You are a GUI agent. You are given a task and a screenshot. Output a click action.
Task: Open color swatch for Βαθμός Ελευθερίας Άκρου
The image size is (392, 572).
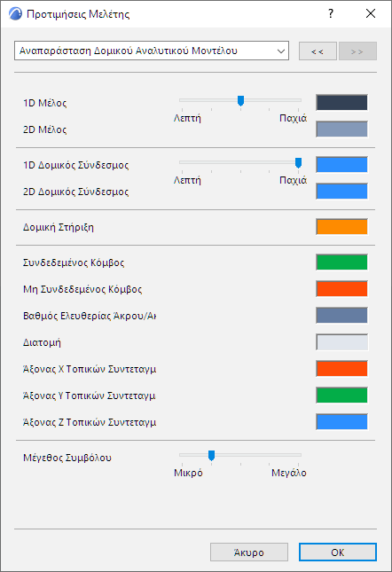click(341, 316)
